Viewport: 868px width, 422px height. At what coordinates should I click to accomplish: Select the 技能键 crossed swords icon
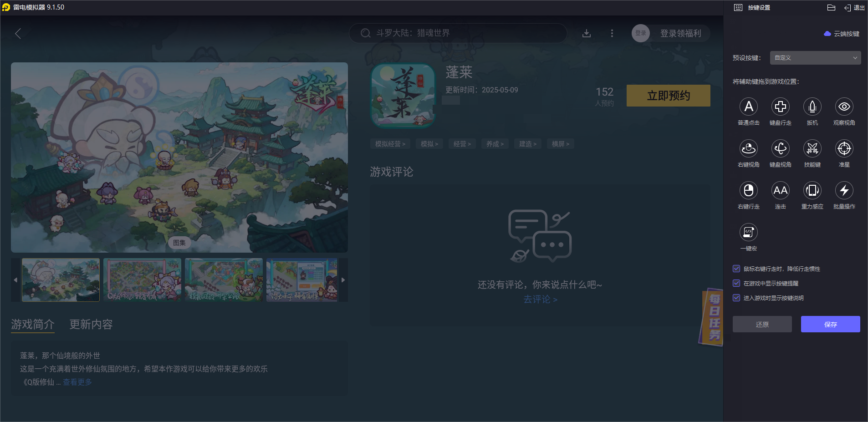pyautogui.click(x=812, y=148)
